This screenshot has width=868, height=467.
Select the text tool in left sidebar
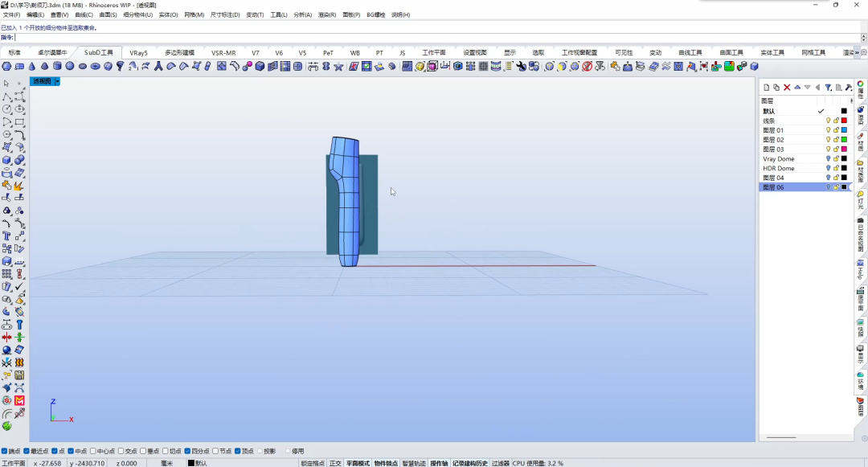coord(6,236)
